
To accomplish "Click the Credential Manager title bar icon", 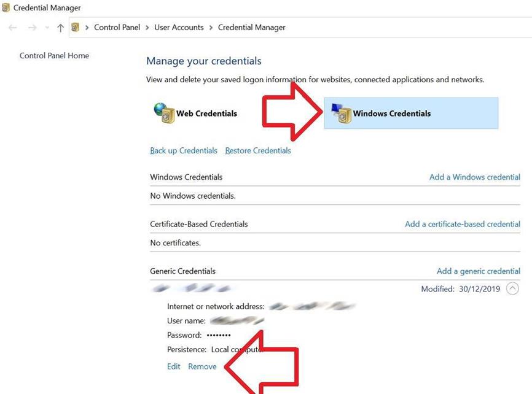I will point(6,8).
